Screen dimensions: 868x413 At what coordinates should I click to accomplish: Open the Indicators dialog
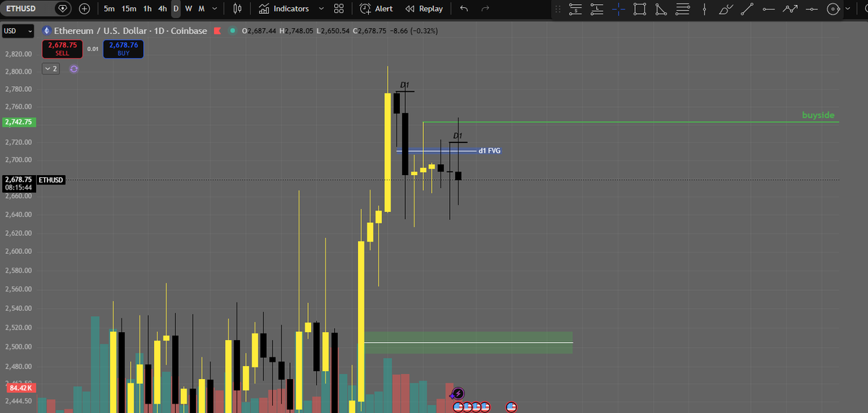(284, 9)
